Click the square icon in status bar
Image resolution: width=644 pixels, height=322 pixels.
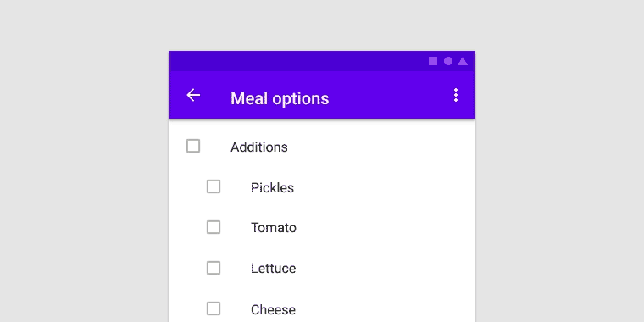tap(433, 61)
